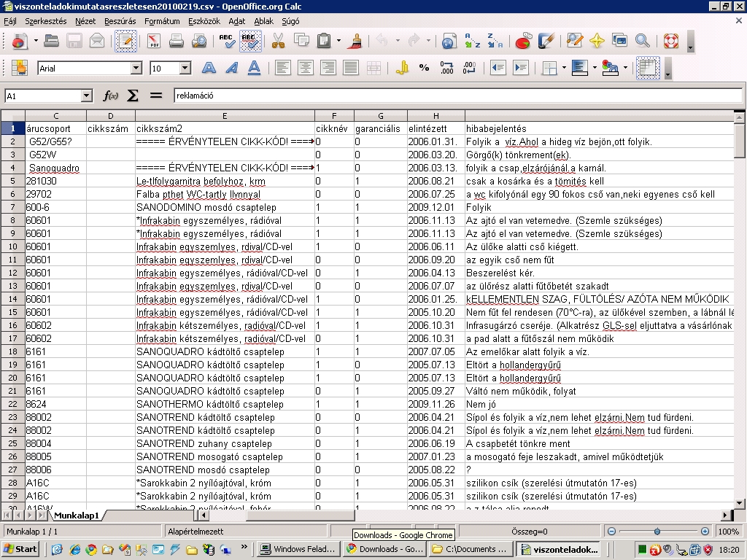
Task: Open the Styles and Formatting window
Action: click(x=20, y=68)
